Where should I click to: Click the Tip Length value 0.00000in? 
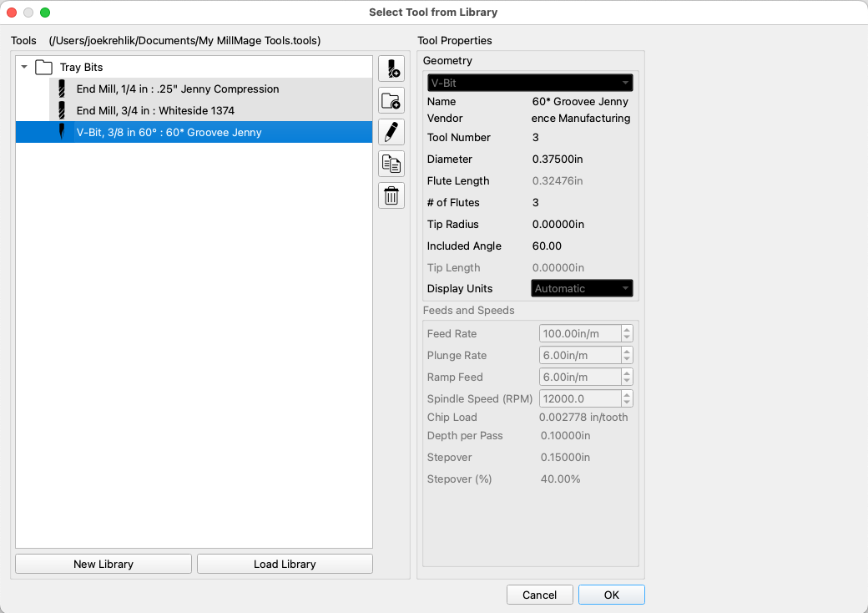point(558,267)
